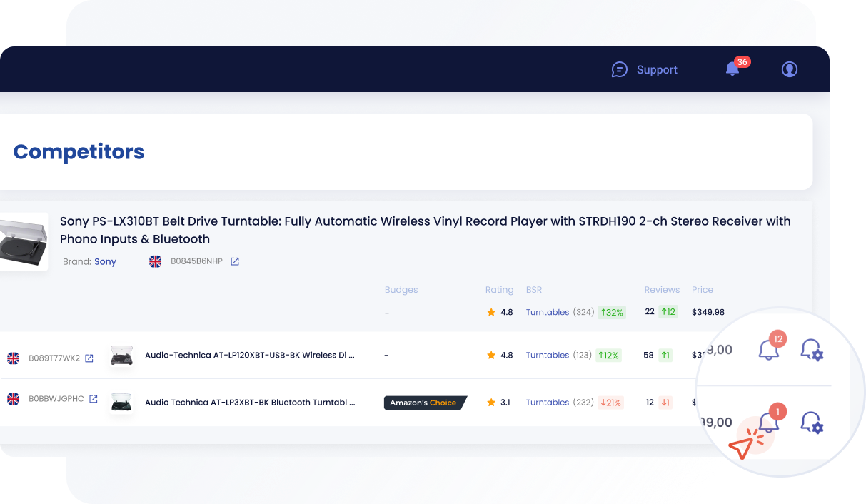Open the Support chat icon
866x504 pixels.
pyautogui.click(x=620, y=69)
